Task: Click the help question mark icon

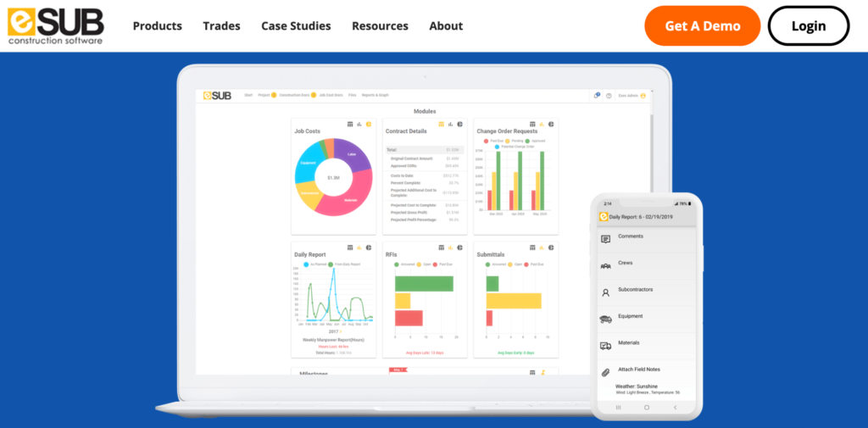Action: (609, 96)
